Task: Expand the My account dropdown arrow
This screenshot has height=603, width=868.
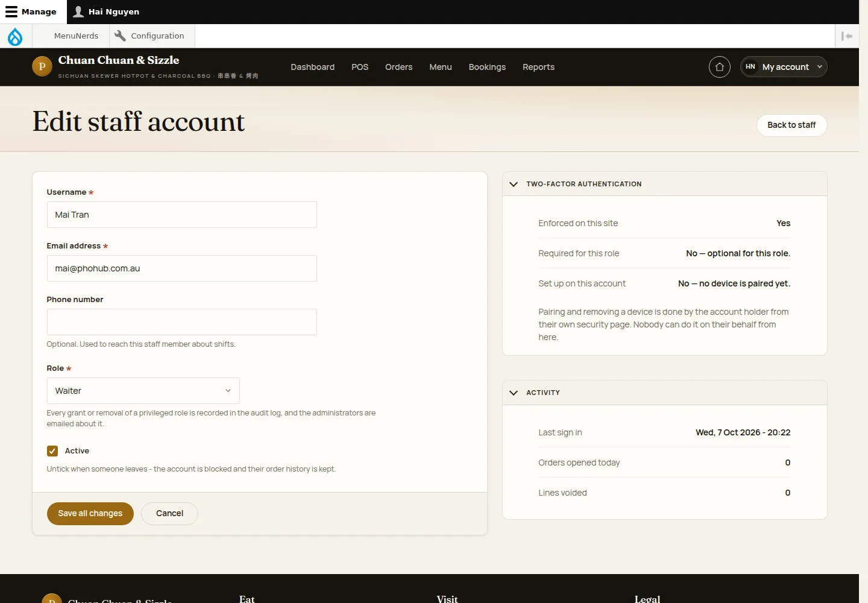Action: pos(820,67)
